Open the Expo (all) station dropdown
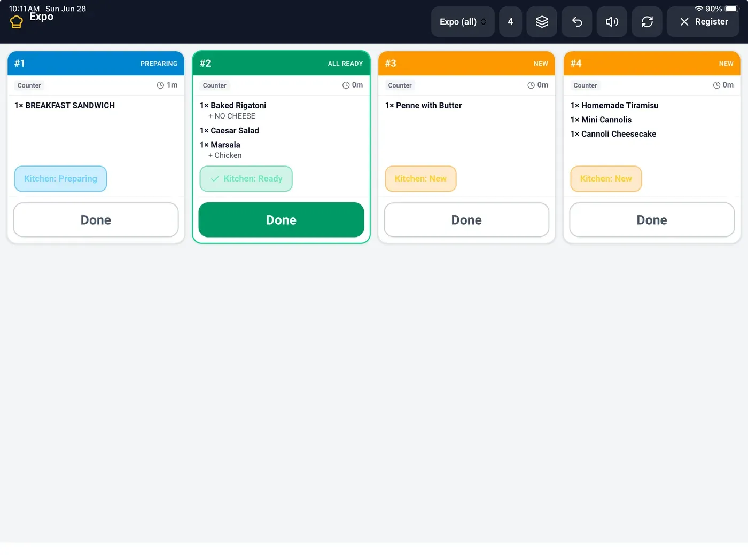The width and height of the screenshot is (748, 560). [463, 22]
